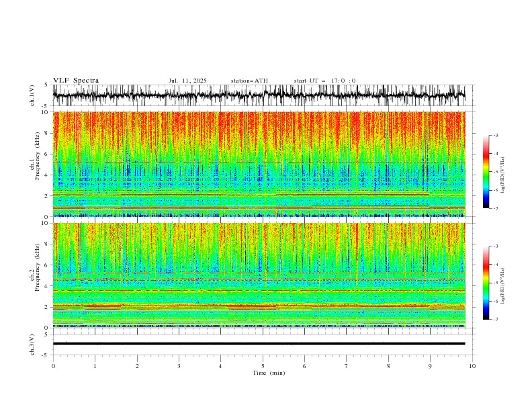Click the ch.2 PSD color scale bar

486,283
